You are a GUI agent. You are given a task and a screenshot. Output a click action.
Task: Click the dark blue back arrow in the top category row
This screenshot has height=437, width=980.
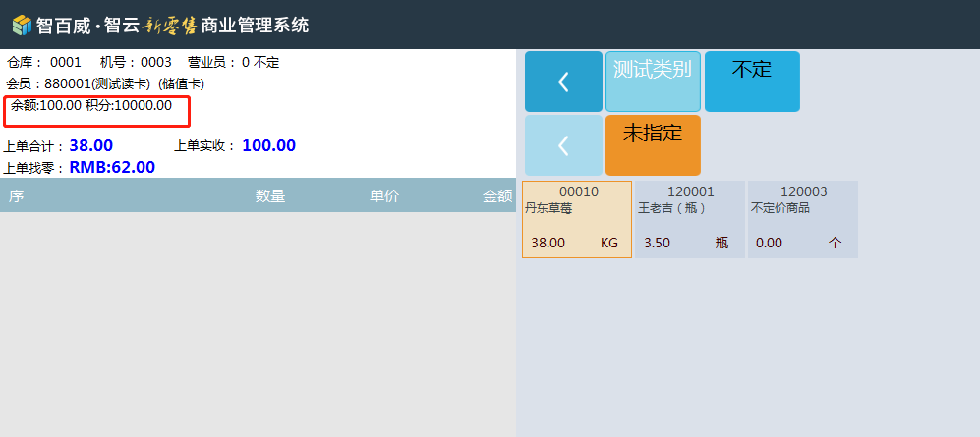click(x=563, y=82)
